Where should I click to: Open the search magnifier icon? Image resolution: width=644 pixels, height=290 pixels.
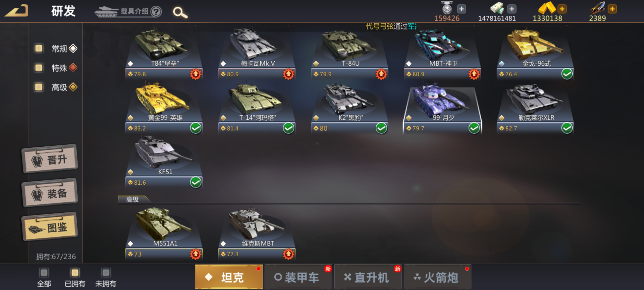click(x=180, y=12)
